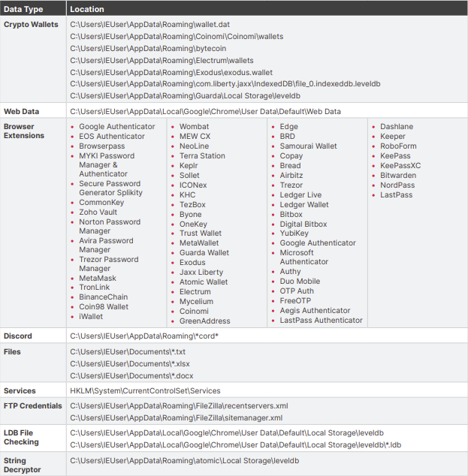The image size is (468, 476).
Task: Click the 'Bitwarden' list item
Action: [x=398, y=175]
